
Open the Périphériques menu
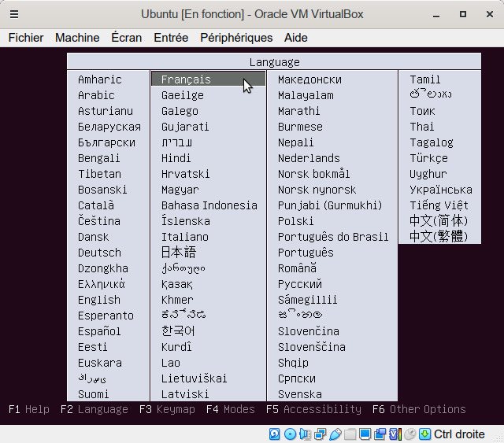point(236,38)
